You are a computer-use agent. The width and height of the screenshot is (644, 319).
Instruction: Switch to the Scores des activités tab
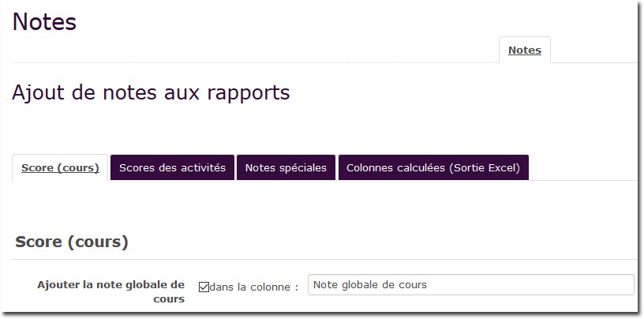[x=172, y=167]
